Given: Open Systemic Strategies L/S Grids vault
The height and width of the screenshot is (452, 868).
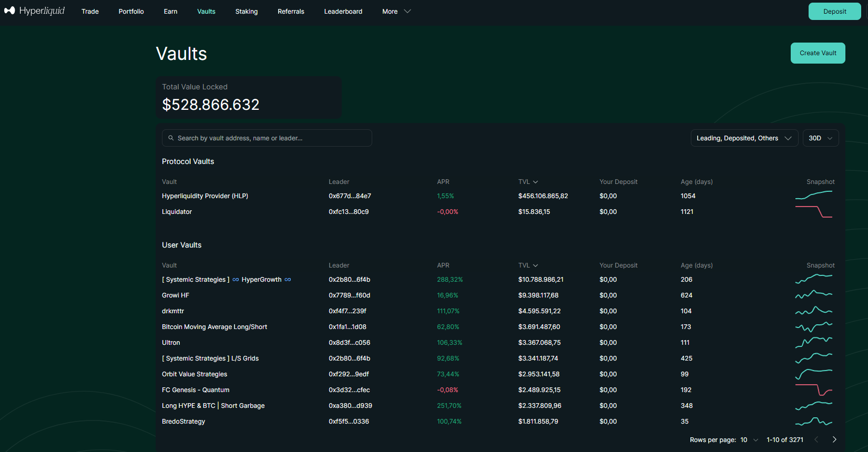Looking at the screenshot, I should coord(210,358).
